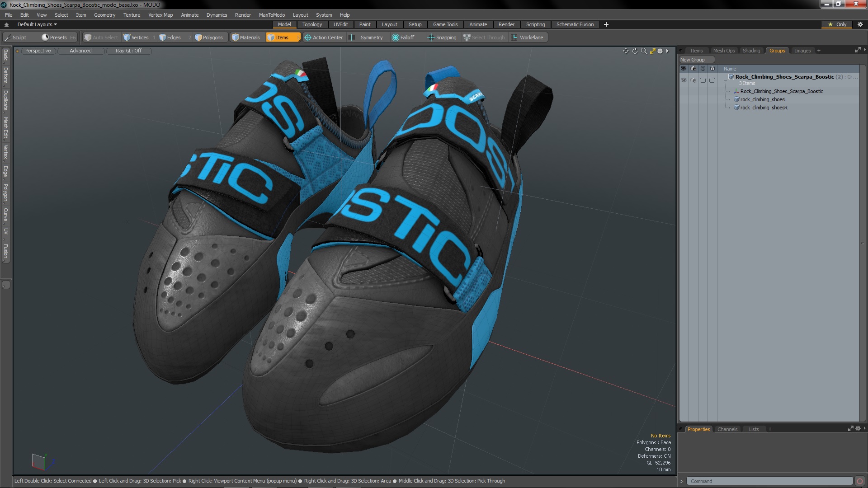This screenshot has height=488, width=868.
Task: Click the visibility eye column header
Action: (x=684, y=69)
